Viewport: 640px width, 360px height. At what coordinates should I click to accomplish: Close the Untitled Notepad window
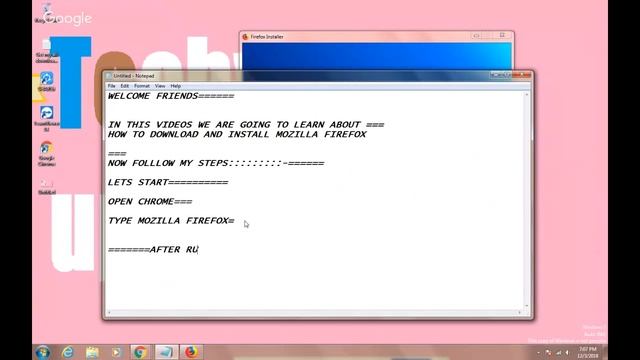click(521, 75)
